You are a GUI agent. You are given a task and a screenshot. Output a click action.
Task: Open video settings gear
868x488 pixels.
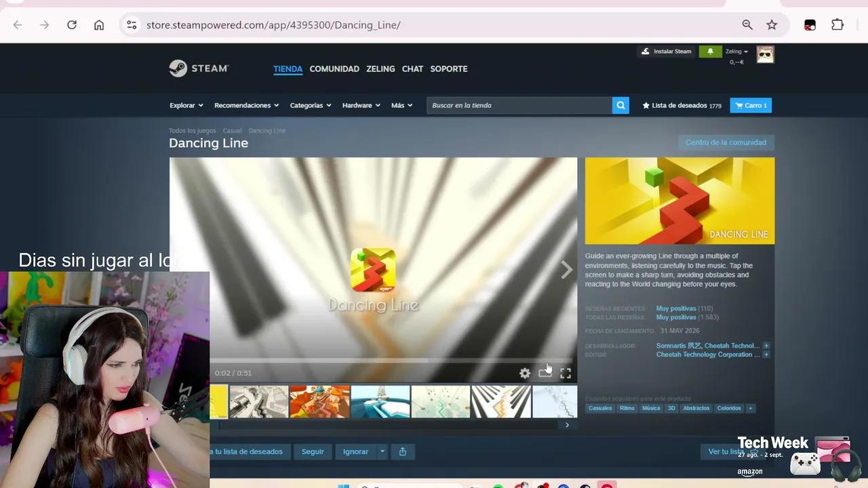click(x=525, y=373)
